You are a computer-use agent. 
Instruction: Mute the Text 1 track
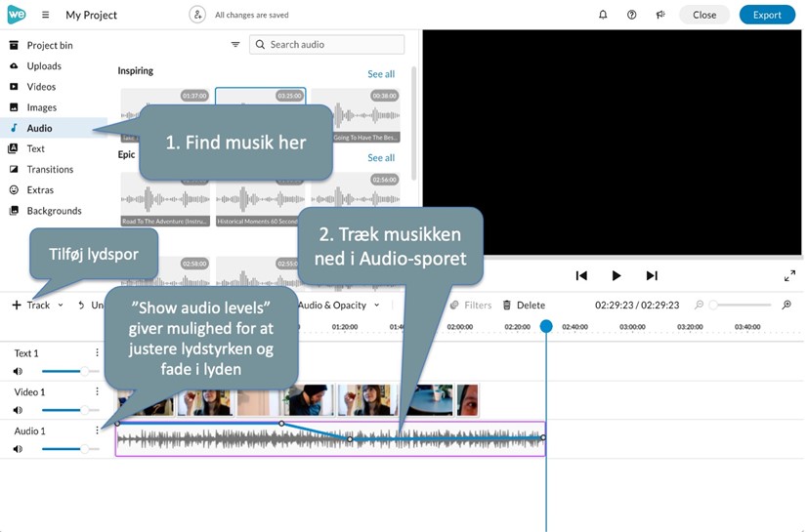click(18, 371)
